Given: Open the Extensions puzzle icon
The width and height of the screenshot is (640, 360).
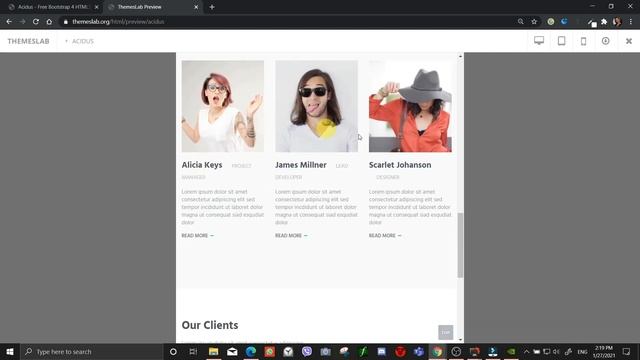Looking at the screenshot, I should (x=604, y=22).
